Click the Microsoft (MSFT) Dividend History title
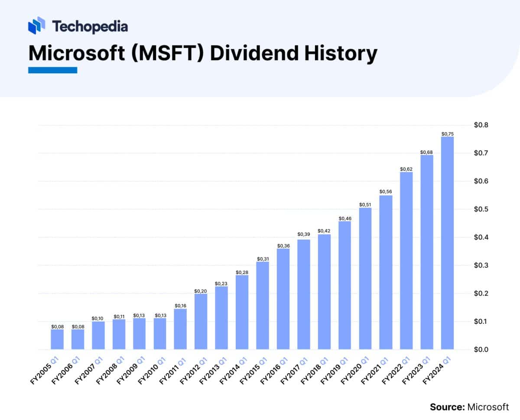This screenshot has height=420, width=520. [x=202, y=53]
